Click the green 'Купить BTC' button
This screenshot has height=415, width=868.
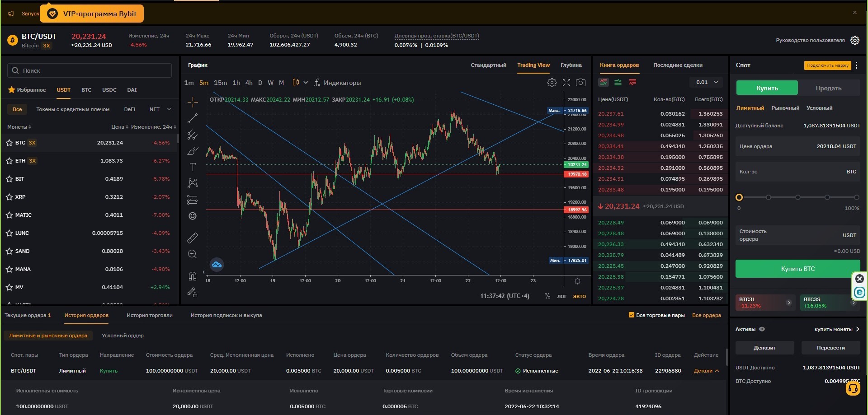click(798, 269)
